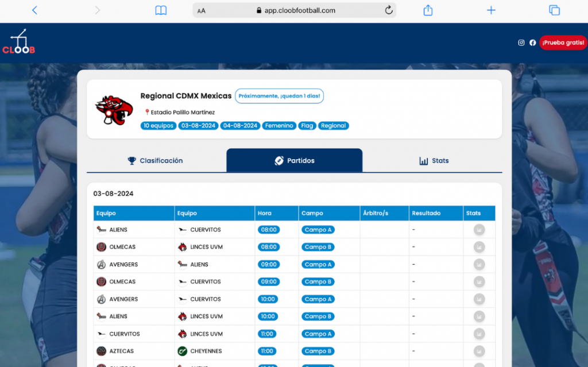
Task: Click the Mexicas team logo thumbnail
Action: tap(114, 110)
